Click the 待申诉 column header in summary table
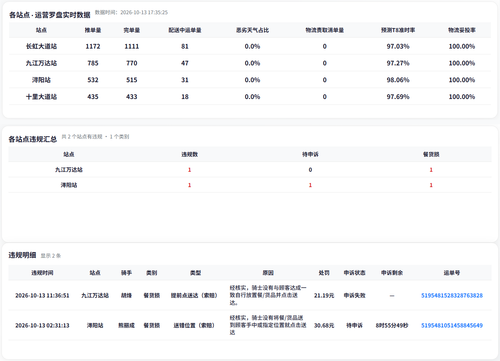 coord(310,154)
